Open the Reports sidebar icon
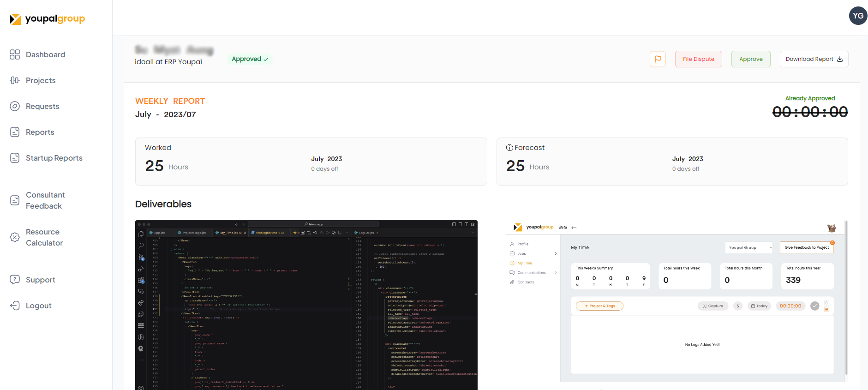 click(15, 132)
